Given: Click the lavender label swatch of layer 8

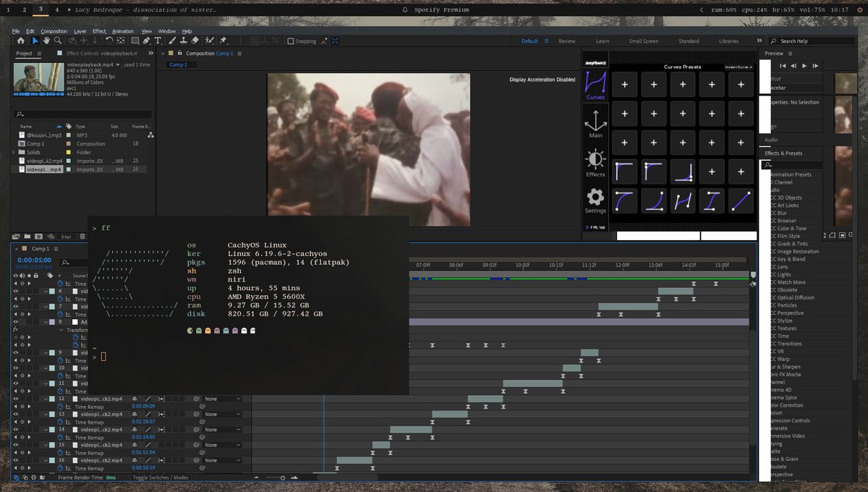Looking at the screenshot, I should tap(52, 322).
